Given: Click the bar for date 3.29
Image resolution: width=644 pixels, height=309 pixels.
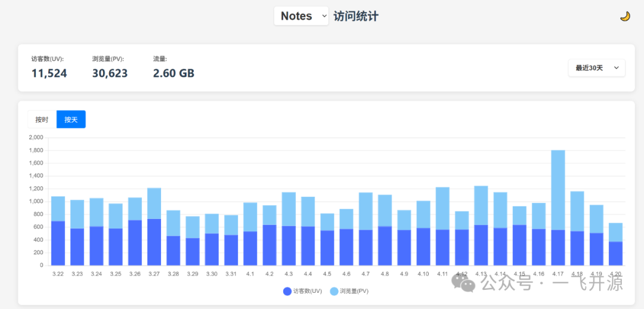Looking at the screenshot, I should pos(193,241).
